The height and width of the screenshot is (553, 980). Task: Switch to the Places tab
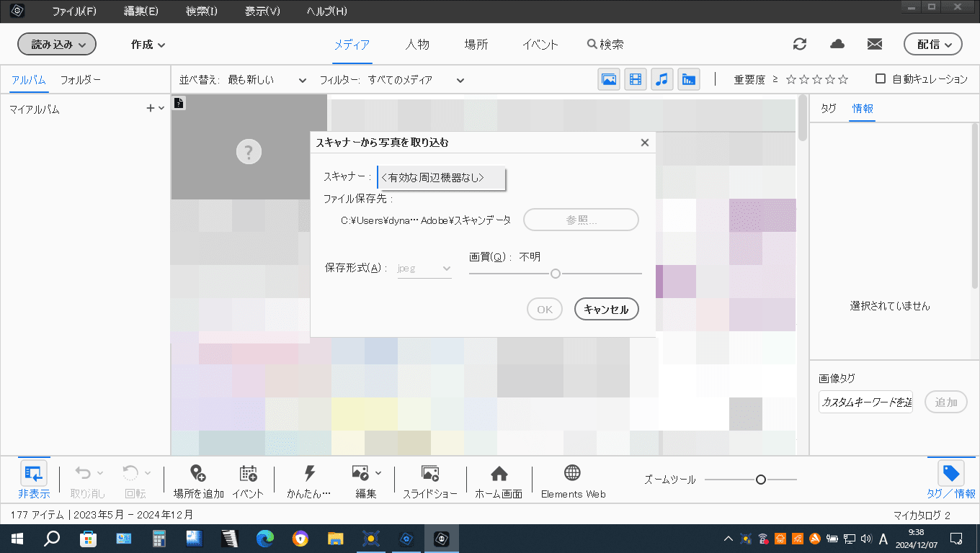tap(476, 44)
